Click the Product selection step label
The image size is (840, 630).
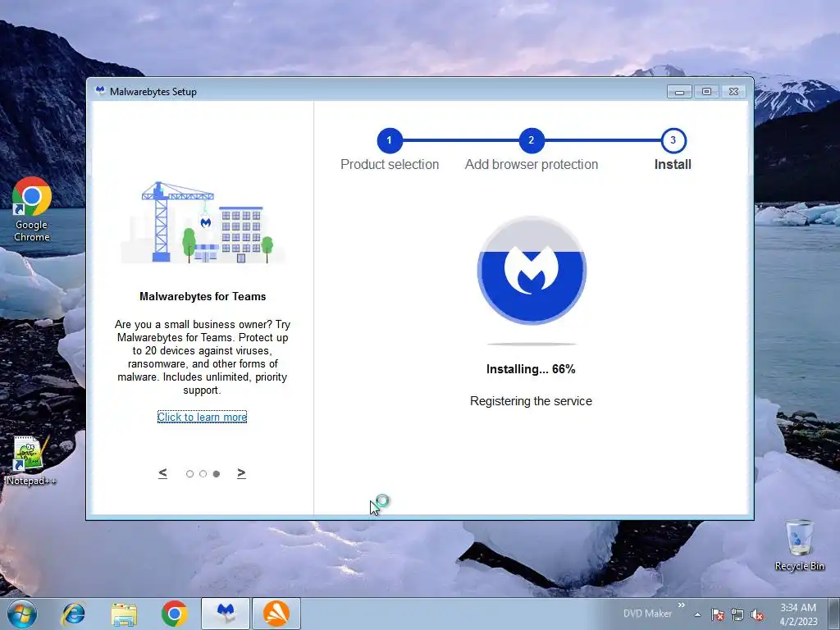point(390,164)
